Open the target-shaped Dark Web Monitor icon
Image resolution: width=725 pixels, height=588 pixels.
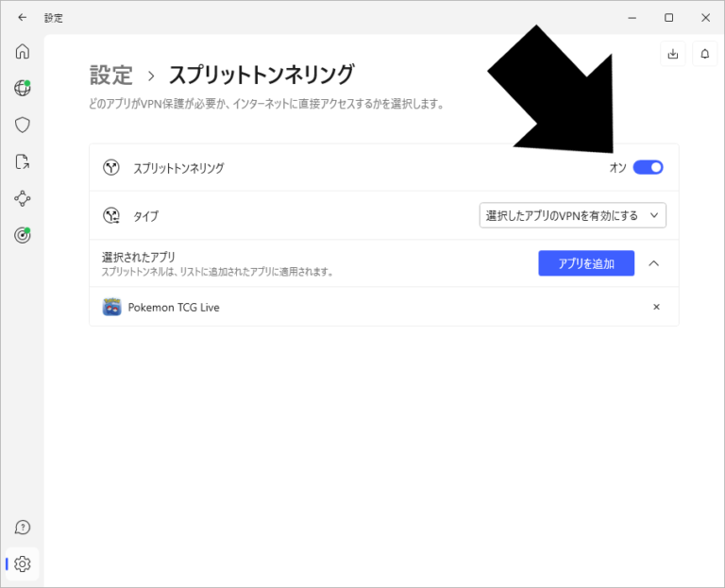pos(23,235)
